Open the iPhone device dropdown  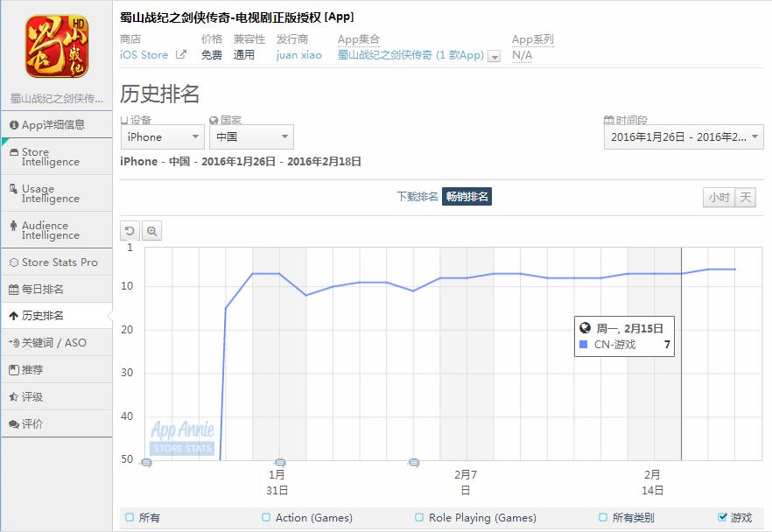point(163,136)
